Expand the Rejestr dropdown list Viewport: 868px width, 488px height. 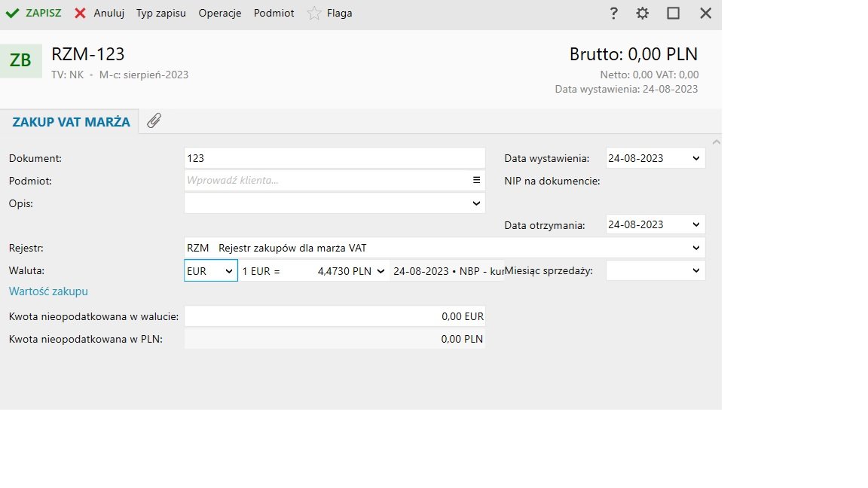(x=695, y=248)
